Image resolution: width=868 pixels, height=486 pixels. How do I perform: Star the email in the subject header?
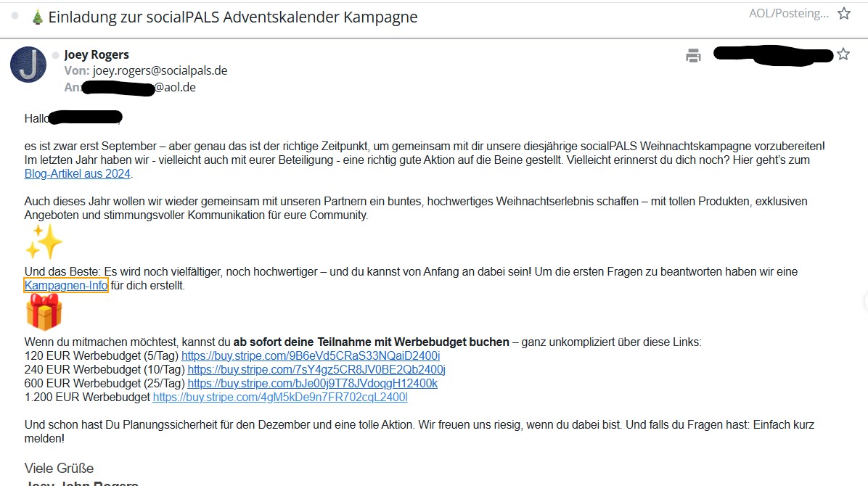click(x=844, y=14)
